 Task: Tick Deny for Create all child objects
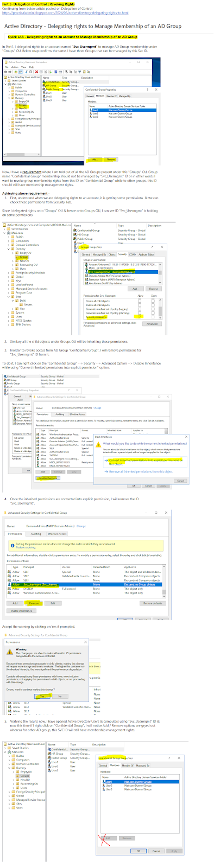pos(154,301)
